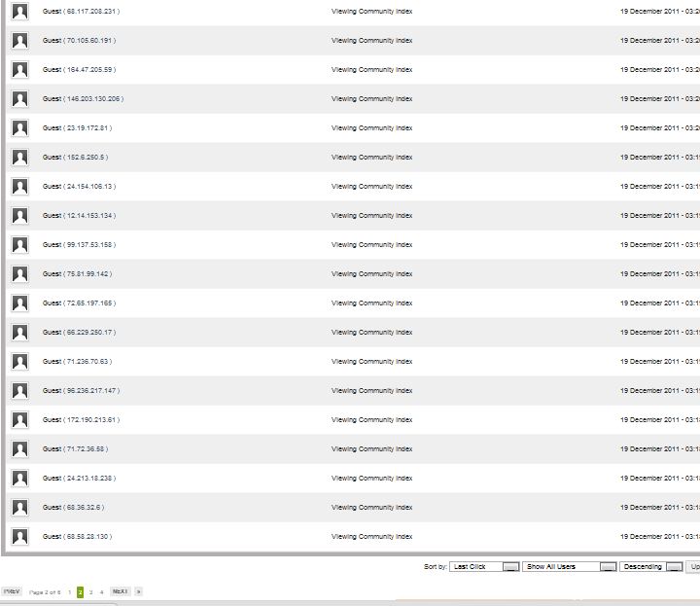Click avatar of guest 70.105.60.191
Image resolution: width=700 pixels, height=606 pixels.
(19, 41)
